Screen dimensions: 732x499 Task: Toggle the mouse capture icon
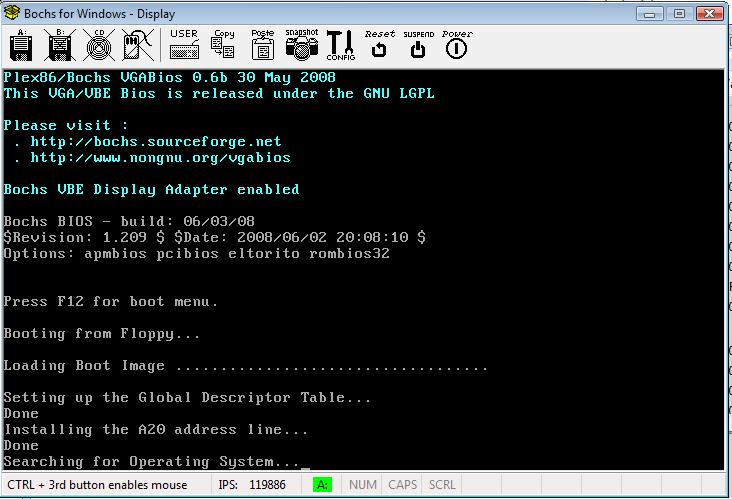pos(138,45)
